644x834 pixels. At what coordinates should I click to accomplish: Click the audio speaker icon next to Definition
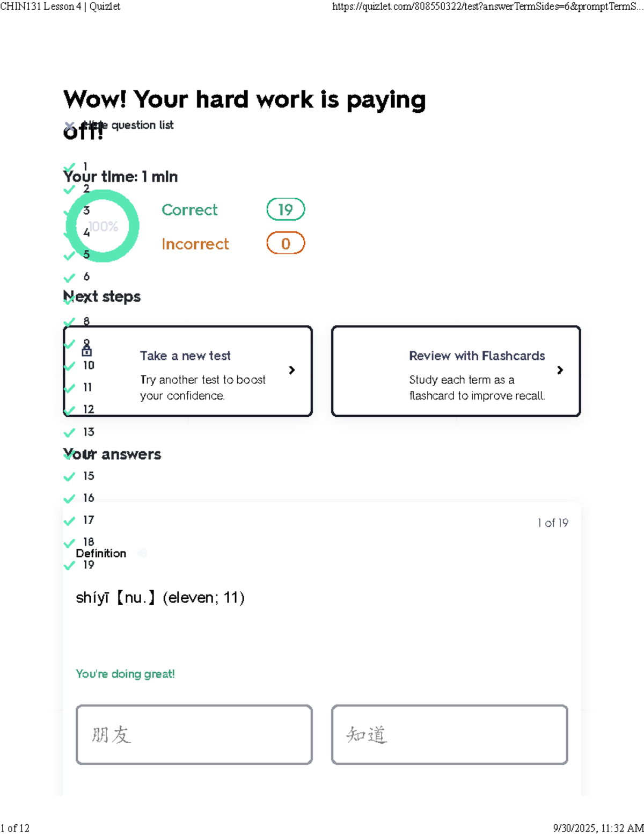[x=142, y=553]
